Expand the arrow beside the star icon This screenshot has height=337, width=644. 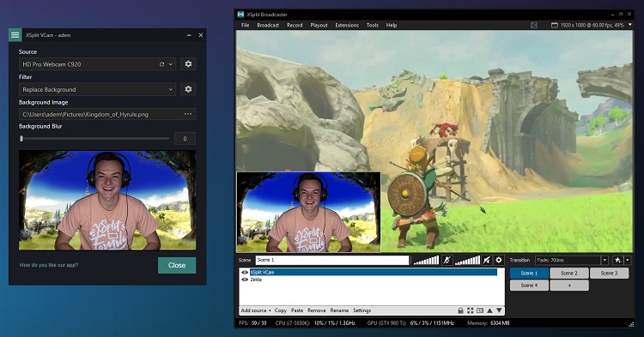(x=627, y=261)
